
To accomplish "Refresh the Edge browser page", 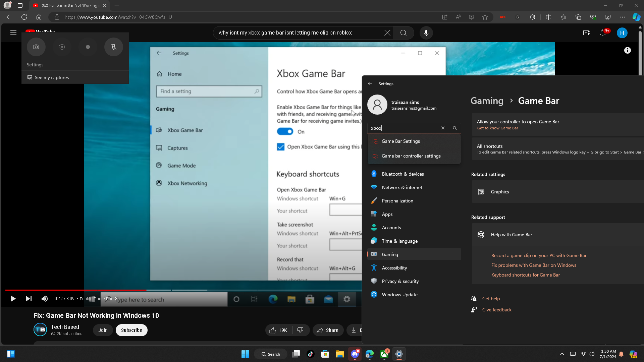I will tap(24, 17).
